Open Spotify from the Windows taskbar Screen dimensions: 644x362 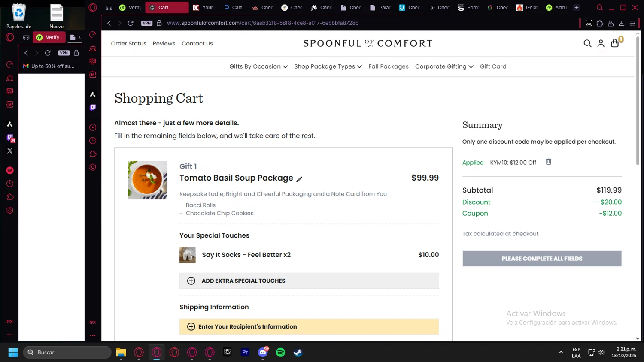point(280,352)
